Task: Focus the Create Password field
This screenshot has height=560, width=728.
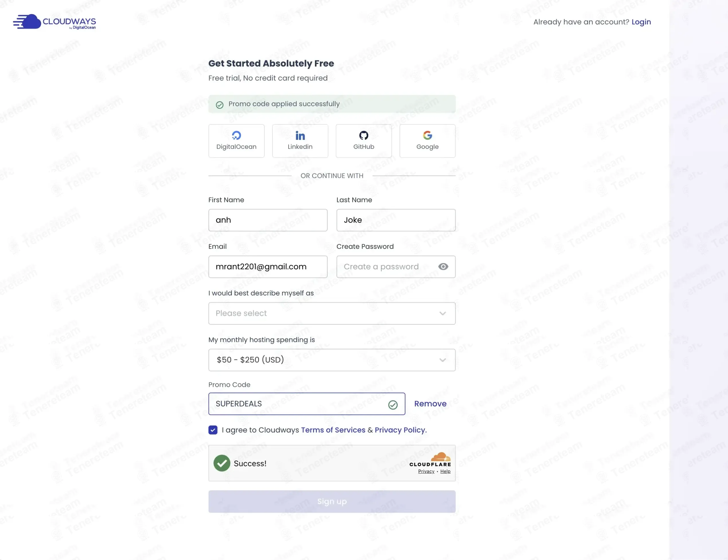Action: pyautogui.click(x=396, y=267)
